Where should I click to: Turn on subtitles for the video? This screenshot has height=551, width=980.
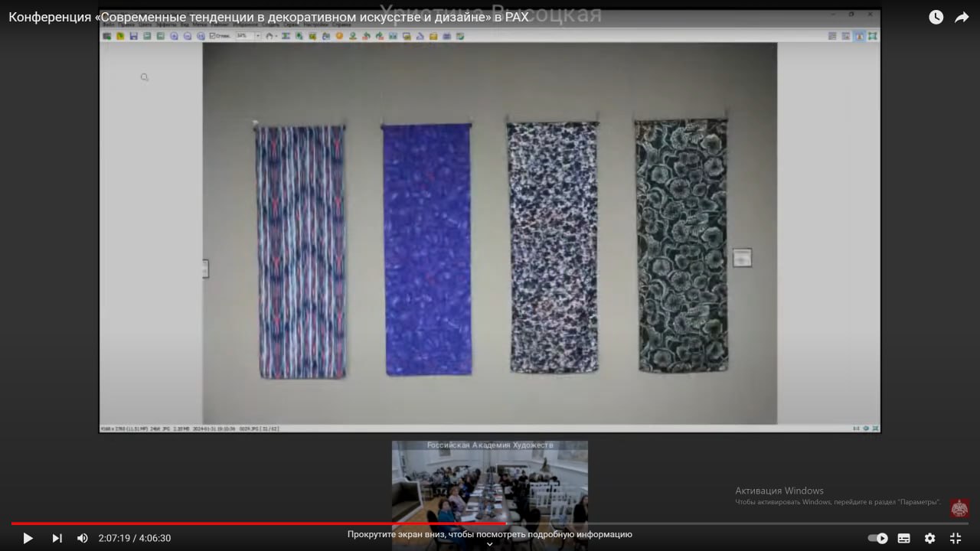click(903, 538)
